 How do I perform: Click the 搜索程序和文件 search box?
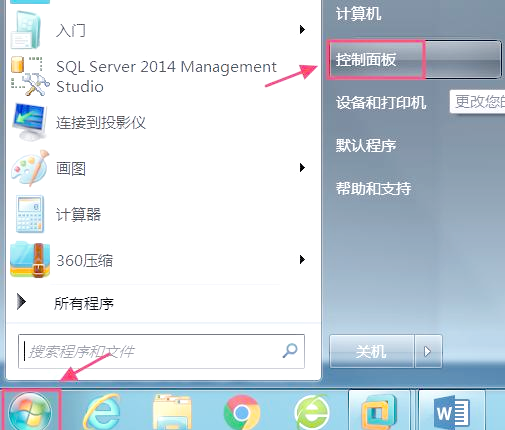pos(161,351)
